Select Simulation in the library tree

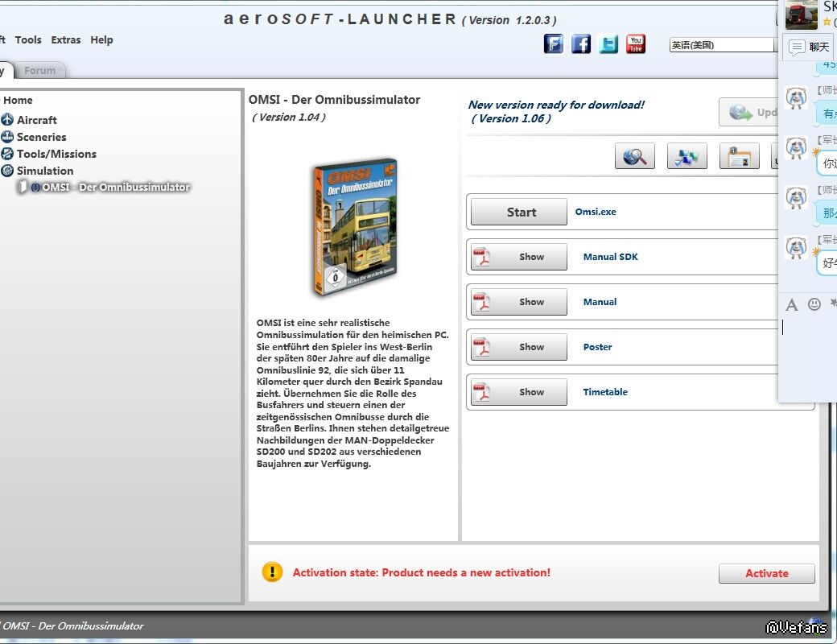pos(45,171)
